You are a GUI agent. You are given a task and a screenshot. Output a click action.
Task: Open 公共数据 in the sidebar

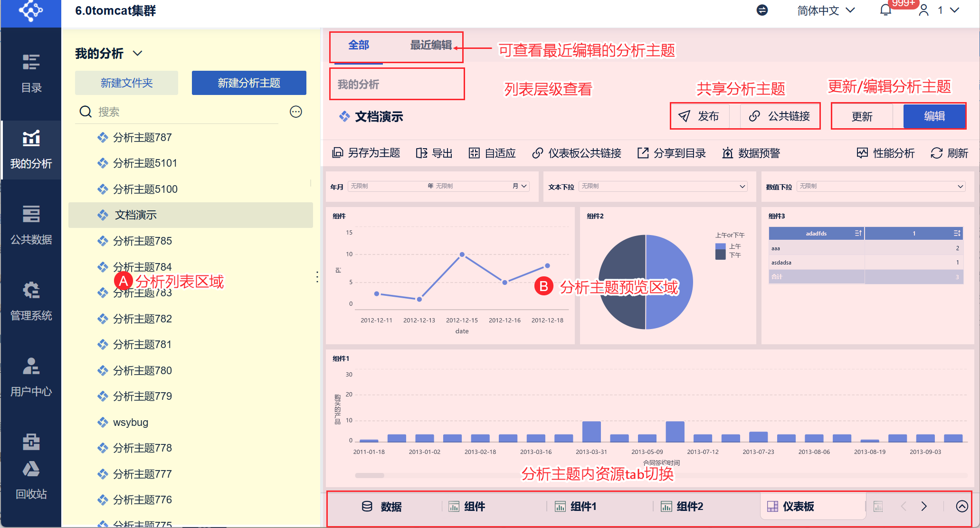coord(31,225)
